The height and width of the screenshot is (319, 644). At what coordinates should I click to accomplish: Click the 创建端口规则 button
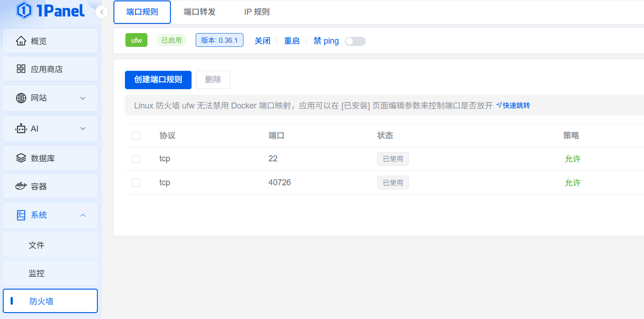click(158, 80)
